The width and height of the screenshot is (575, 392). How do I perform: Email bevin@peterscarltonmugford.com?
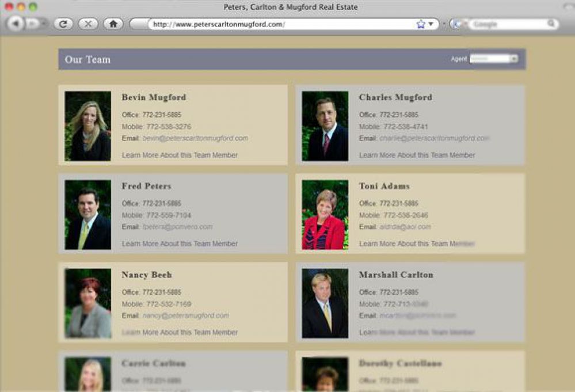click(x=195, y=138)
